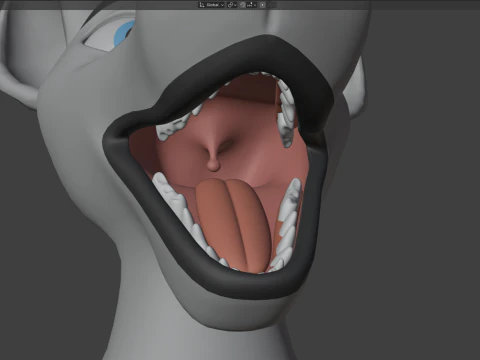Toggle the proportional editing button
The height and width of the screenshot is (360, 480).
263,5
